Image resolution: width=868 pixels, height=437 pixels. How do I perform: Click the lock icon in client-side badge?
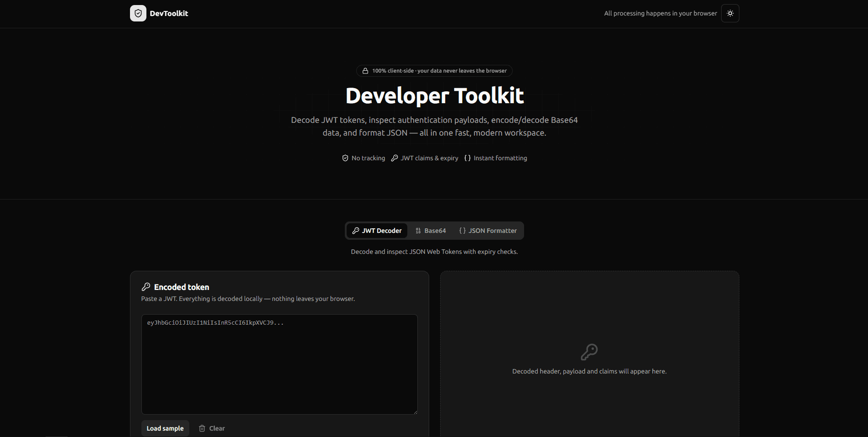365,71
